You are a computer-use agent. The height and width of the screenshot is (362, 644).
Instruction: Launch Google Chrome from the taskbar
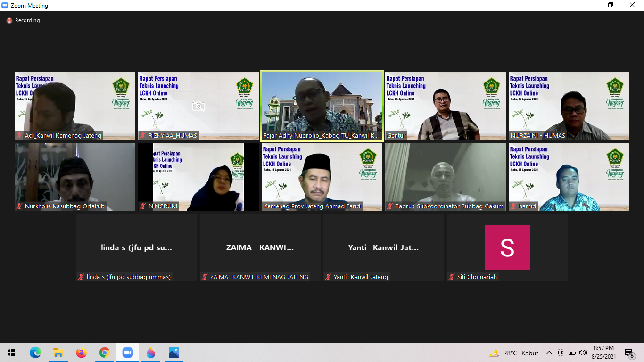105,353
